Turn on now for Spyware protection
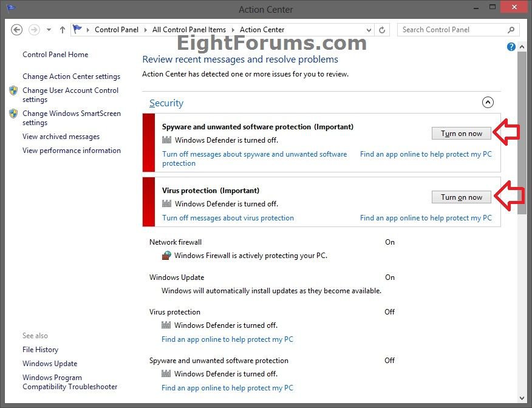532x408 pixels. pyautogui.click(x=462, y=134)
